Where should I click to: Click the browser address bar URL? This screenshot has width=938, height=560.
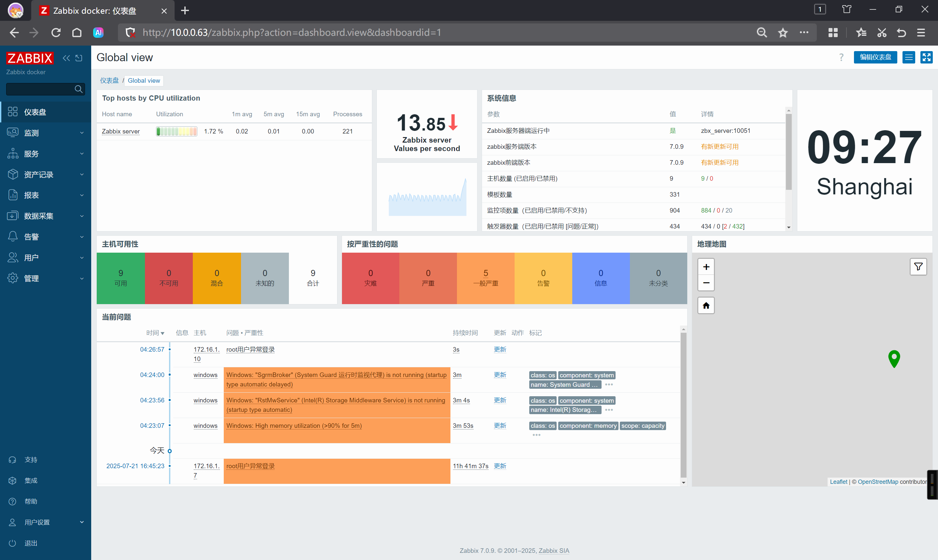pyautogui.click(x=291, y=33)
